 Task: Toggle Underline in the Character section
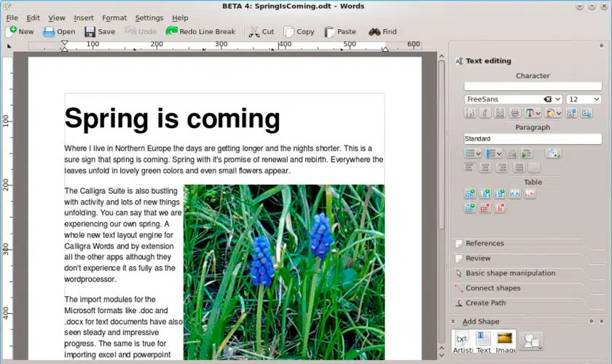tap(500, 113)
